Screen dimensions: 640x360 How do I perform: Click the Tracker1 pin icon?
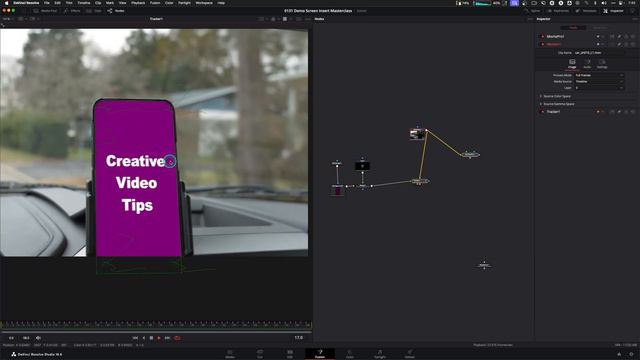coord(619,112)
